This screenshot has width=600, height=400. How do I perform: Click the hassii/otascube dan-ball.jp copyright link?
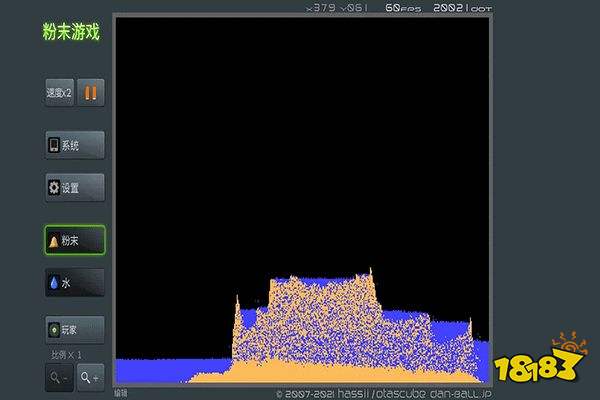point(384,393)
